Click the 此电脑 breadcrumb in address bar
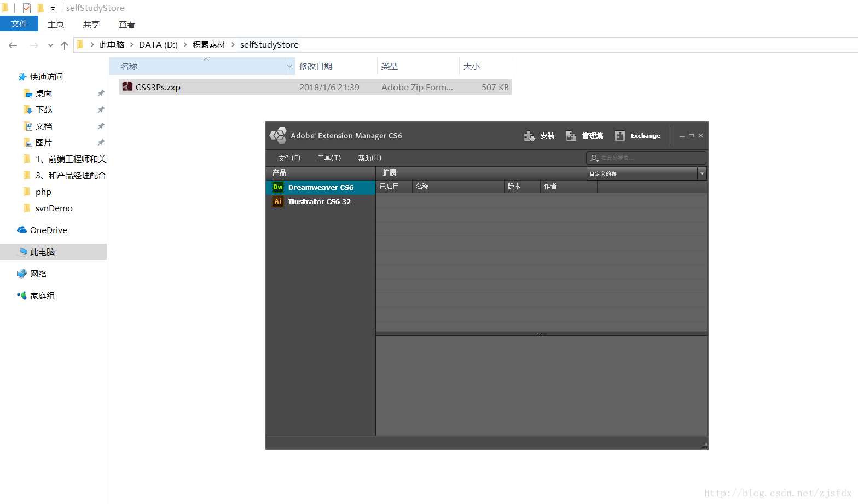The image size is (858, 504). pos(112,45)
